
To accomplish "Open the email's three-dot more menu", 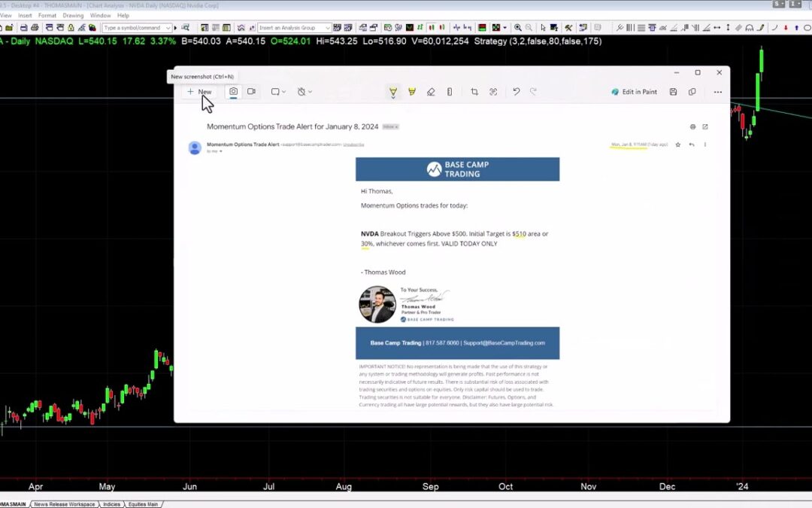I will point(704,144).
